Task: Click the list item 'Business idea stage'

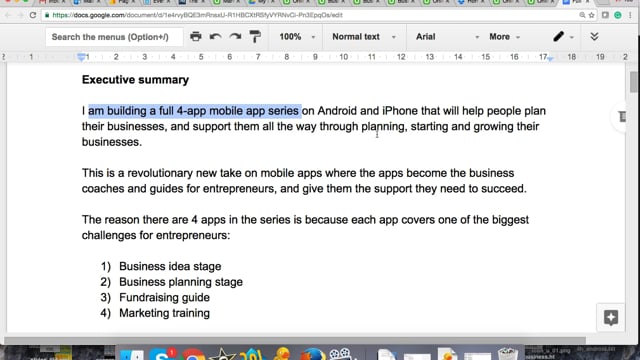Action: click(170, 266)
